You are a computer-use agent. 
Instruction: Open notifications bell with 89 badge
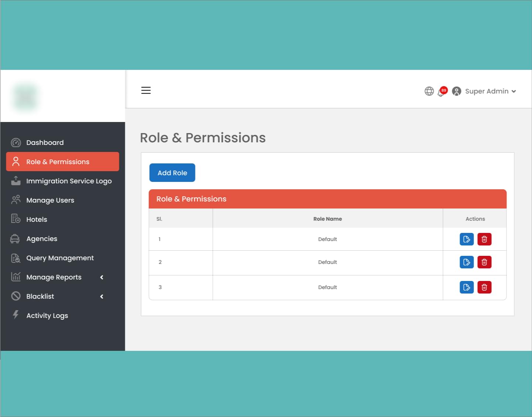click(x=442, y=91)
